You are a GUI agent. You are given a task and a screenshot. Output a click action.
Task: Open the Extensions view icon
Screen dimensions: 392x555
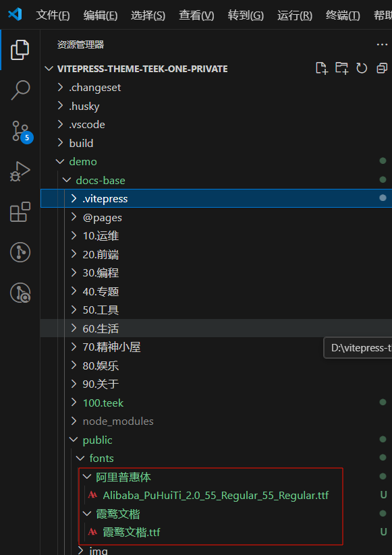click(20, 212)
